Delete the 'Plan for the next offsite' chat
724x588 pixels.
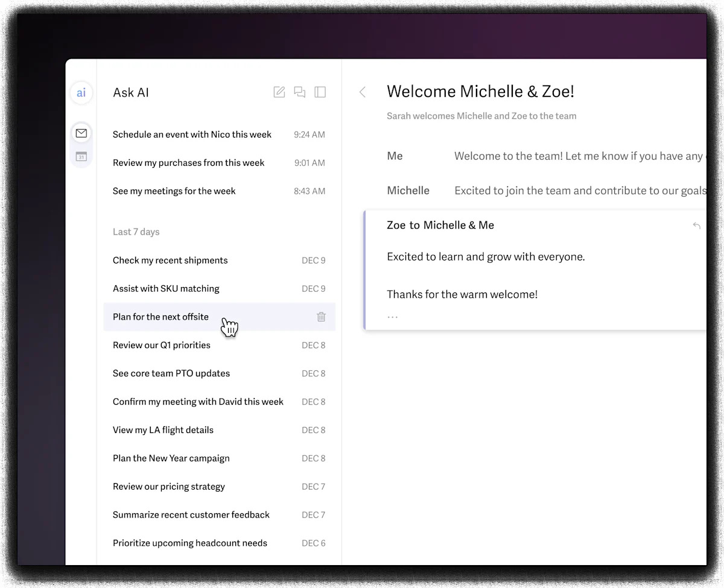tap(321, 317)
